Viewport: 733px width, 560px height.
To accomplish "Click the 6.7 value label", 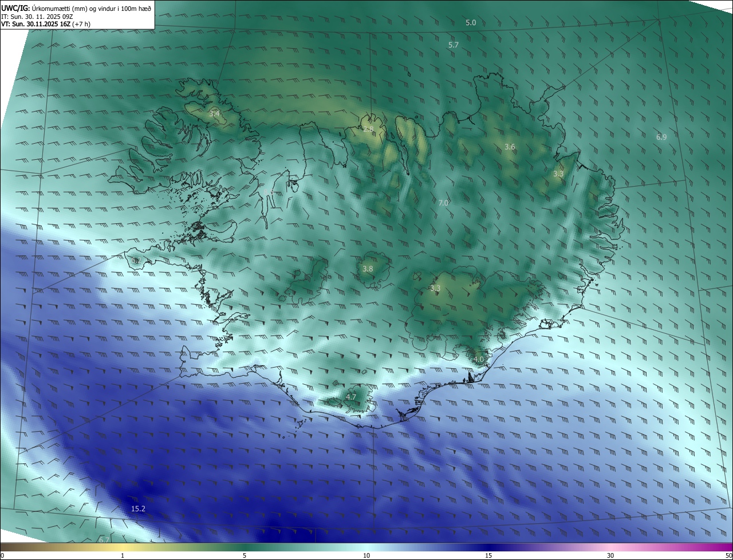I will (x=104, y=540).
